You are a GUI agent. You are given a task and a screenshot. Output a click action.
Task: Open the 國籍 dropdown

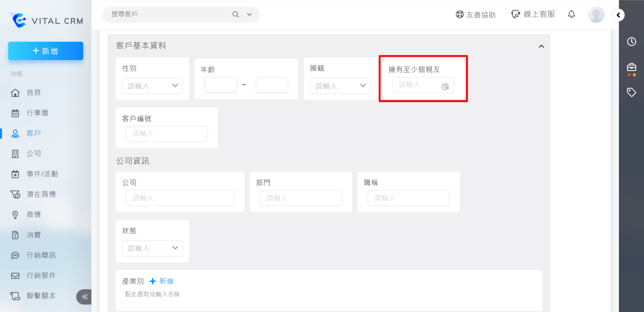[340, 86]
